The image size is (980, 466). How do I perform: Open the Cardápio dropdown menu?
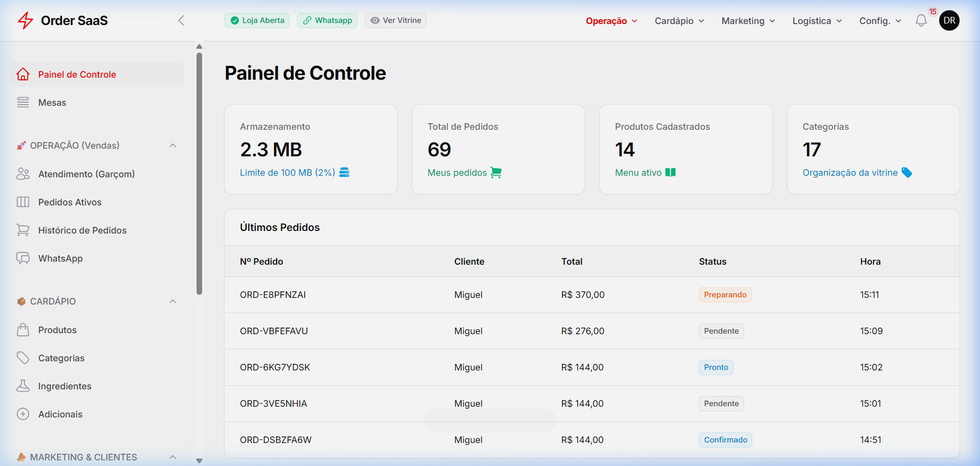pos(679,21)
